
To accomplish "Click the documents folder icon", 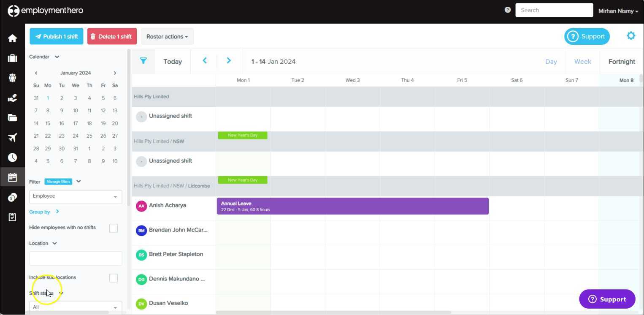I will click(12, 117).
